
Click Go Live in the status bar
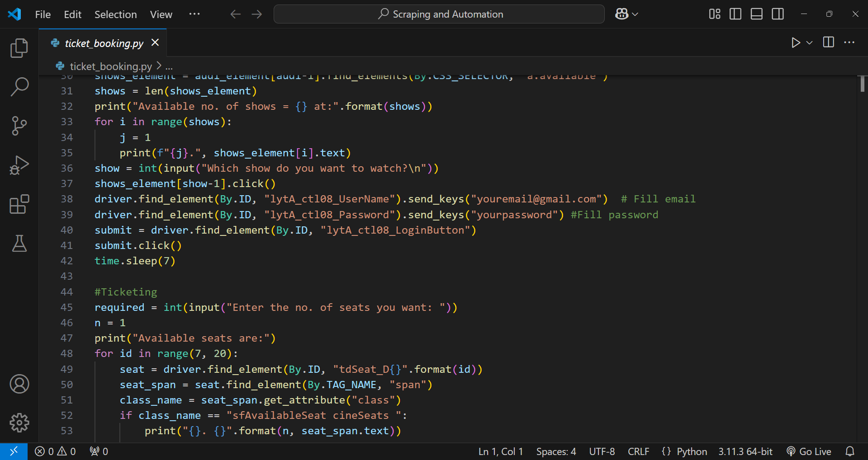(809, 451)
